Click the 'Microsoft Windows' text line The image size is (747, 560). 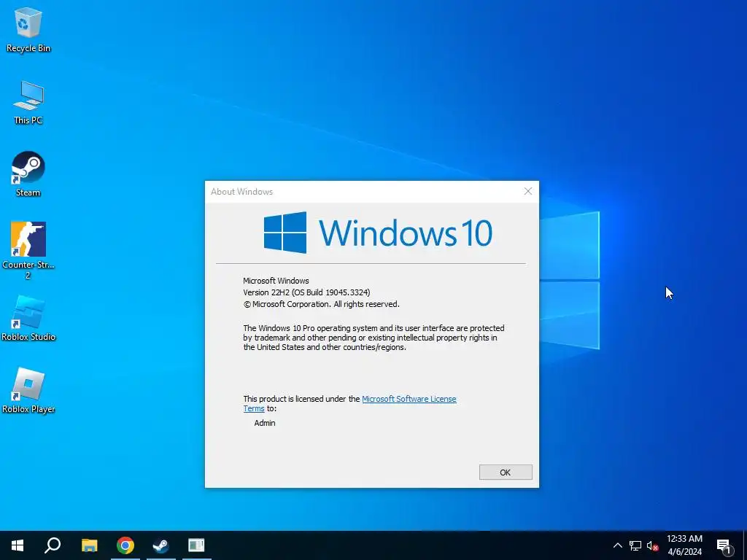pos(276,281)
